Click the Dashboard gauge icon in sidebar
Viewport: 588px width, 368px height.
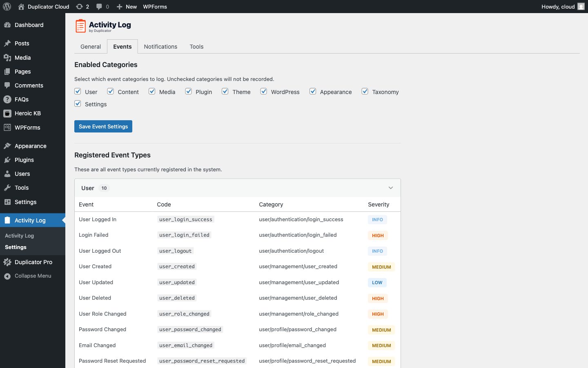pyautogui.click(x=7, y=25)
